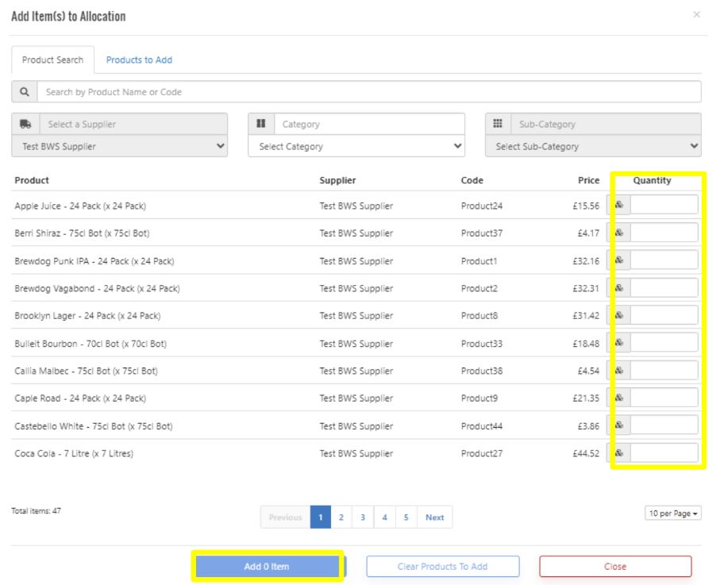Click Clear Products To Add button

tap(442, 567)
